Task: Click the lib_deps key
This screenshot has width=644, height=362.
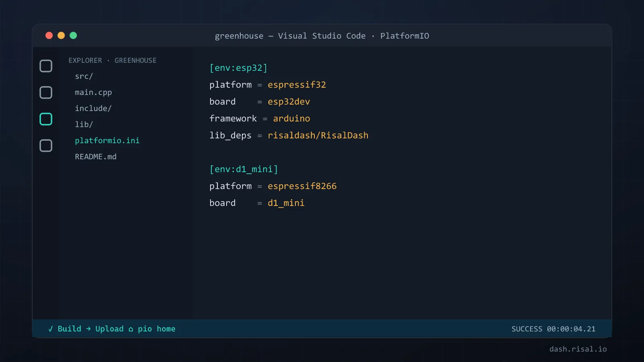Action: [230, 136]
